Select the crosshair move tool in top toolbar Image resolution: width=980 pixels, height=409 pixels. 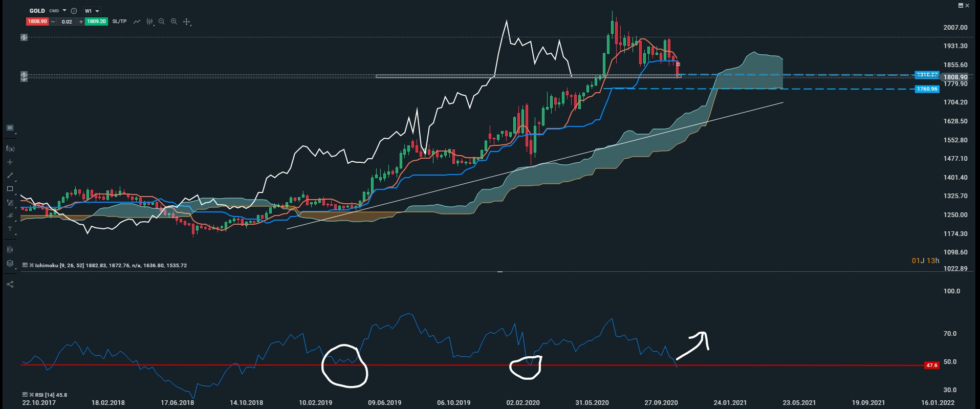click(187, 21)
